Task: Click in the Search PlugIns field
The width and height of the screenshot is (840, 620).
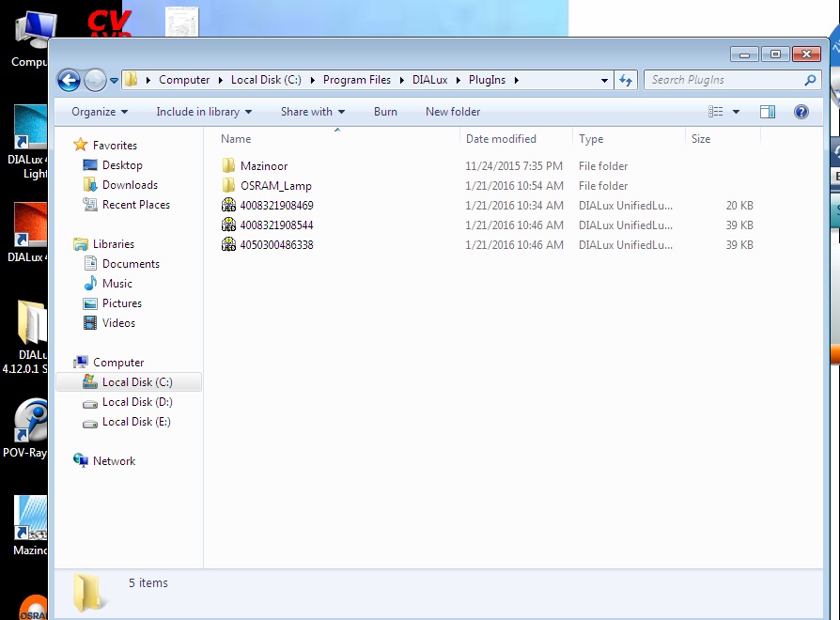Action: [x=723, y=81]
